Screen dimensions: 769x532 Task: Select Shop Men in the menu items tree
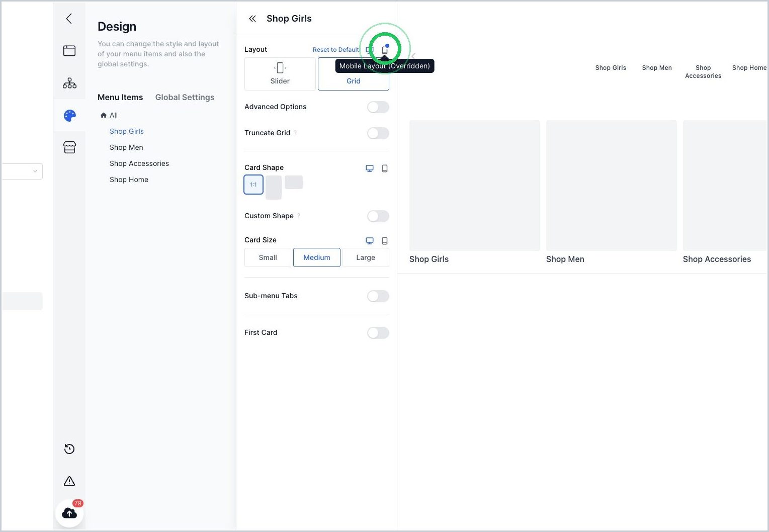tap(126, 147)
